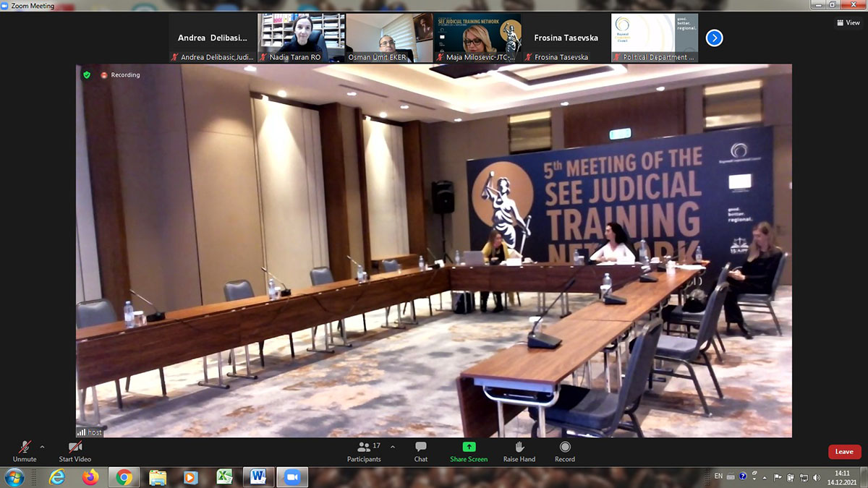Expand audio options arrow beside Unmute
868x488 pixels.
42,447
